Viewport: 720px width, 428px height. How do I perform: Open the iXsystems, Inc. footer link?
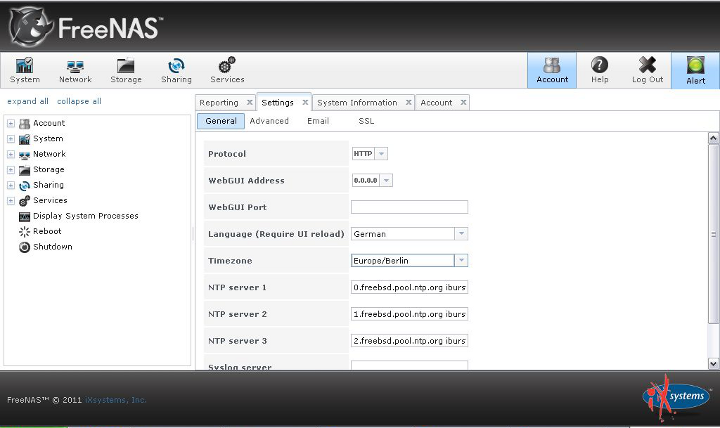pyautogui.click(x=116, y=400)
